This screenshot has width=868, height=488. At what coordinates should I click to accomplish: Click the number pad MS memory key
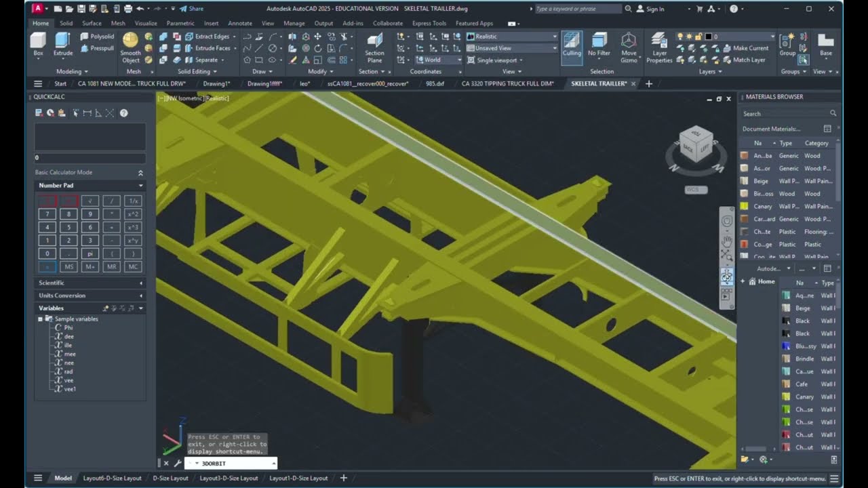(x=68, y=267)
